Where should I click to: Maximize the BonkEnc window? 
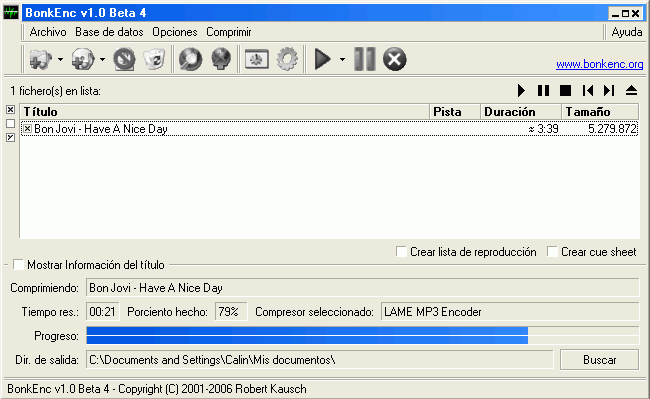[626, 14]
